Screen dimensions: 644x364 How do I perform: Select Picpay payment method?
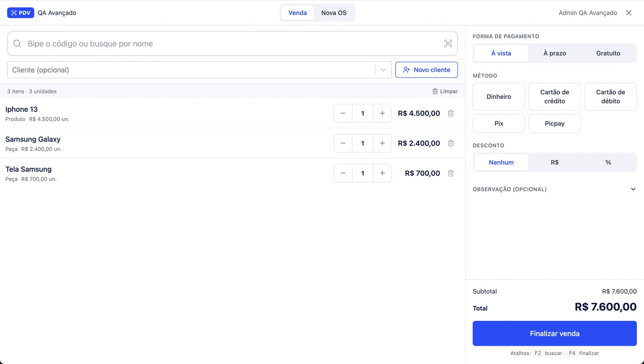[555, 123]
